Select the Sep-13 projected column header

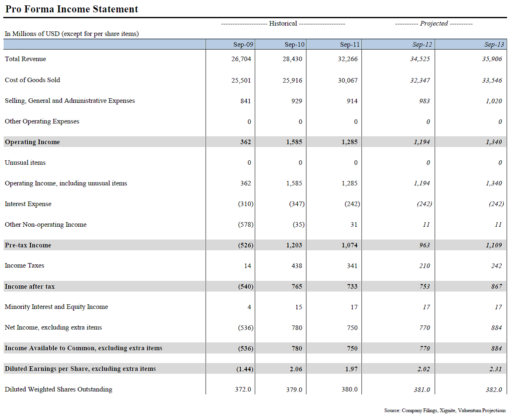click(x=494, y=45)
